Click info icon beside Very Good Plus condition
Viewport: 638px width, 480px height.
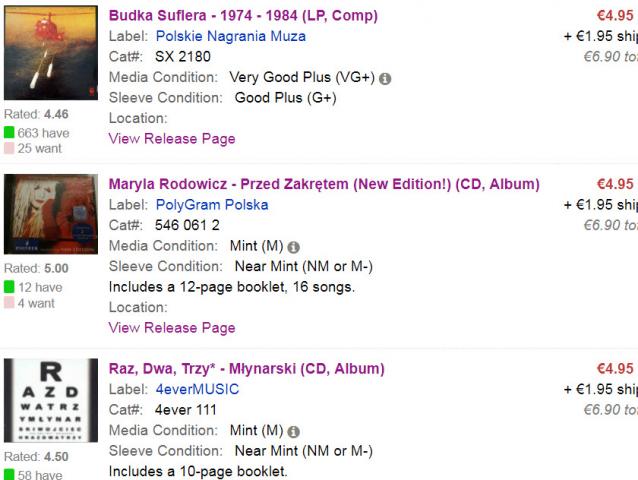point(386,78)
